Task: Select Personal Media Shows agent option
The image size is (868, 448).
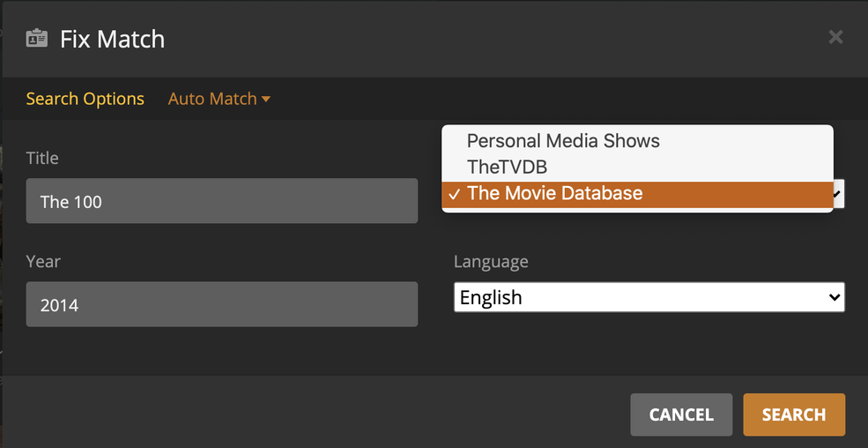Action: pyautogui.click(x=562, y=141)
